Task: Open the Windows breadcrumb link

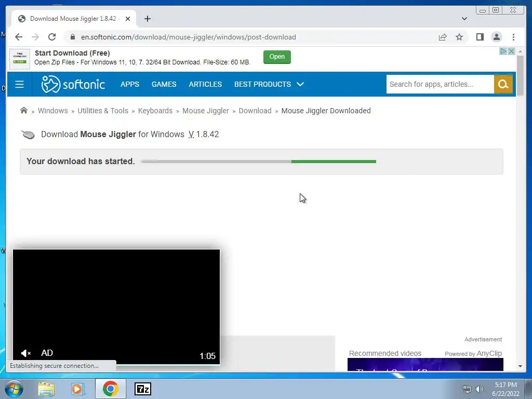Action: 53,111
